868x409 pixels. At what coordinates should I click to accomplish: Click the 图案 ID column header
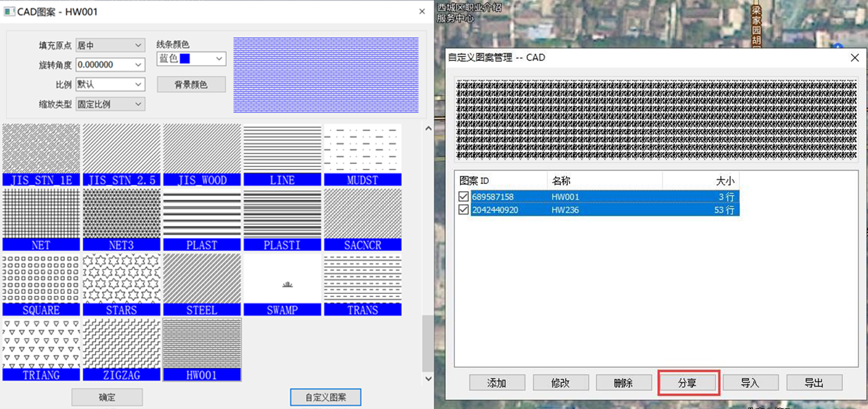pyautogui.click(x=500, y=181)
